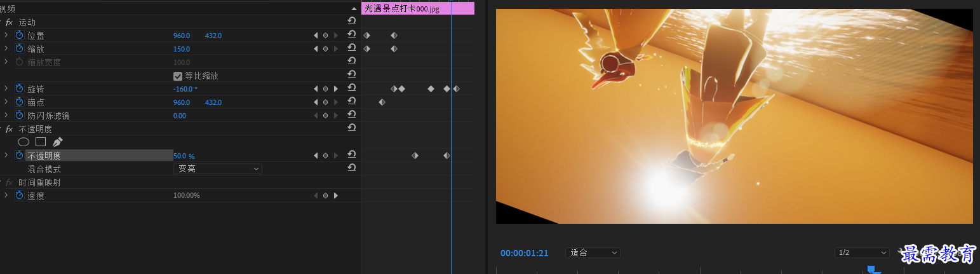The width and height of the screenshot is (980, 274).
Task: Expand the 位置 parameter chevron
Action: (x=6, y=35)
